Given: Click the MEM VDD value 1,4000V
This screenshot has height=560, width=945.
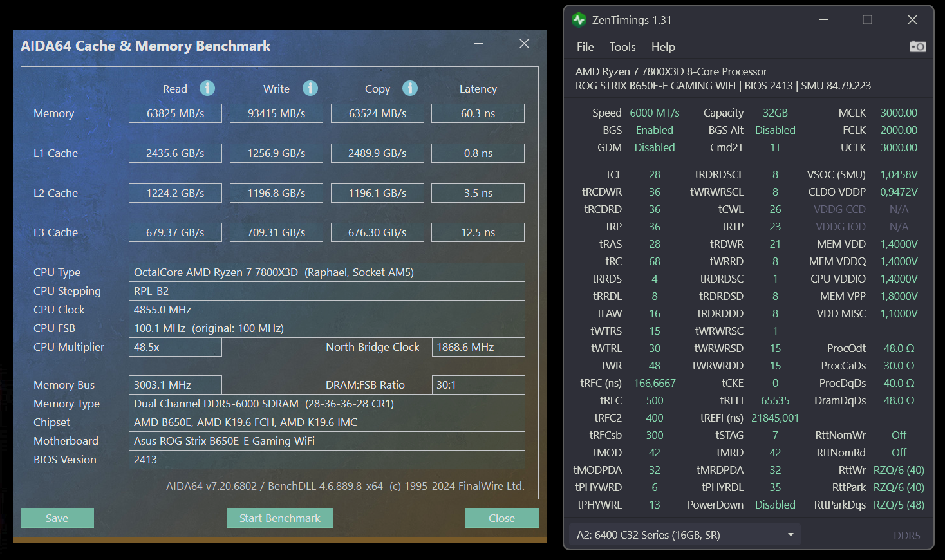Looking at the screenshot, I should click(899, 244).
